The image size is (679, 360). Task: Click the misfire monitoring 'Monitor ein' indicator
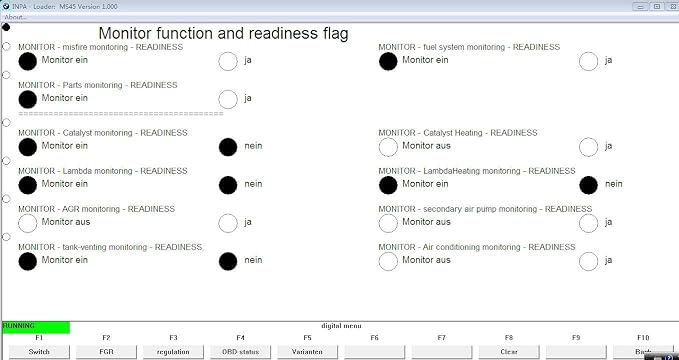[28, 61]
